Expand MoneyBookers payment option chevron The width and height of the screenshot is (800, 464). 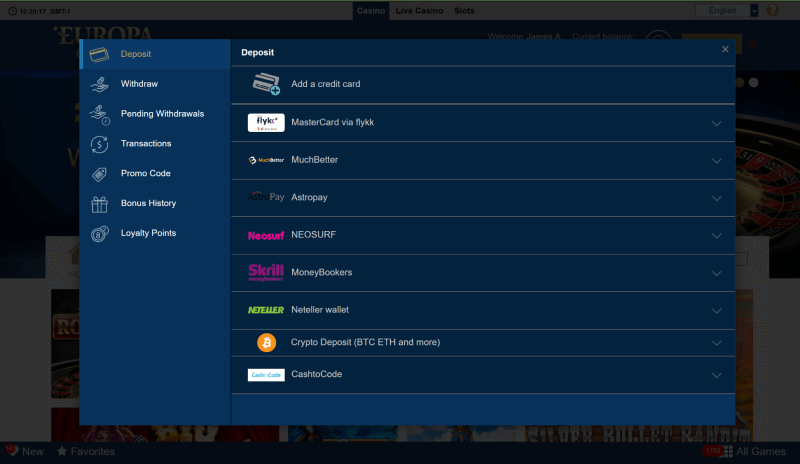[x=716, y=274]
